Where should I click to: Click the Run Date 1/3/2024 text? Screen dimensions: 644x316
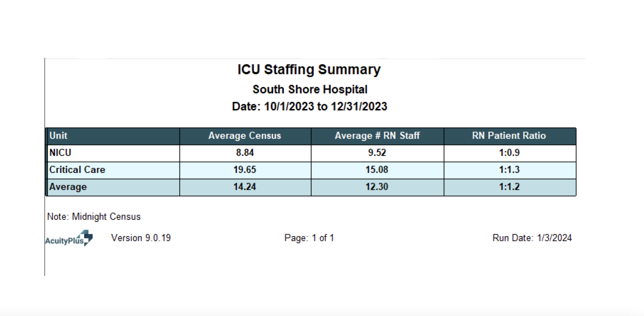pyautogui.click(x=532, y=238)
